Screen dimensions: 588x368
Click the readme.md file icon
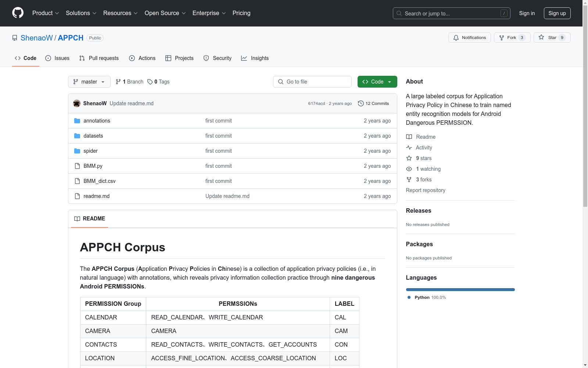(x=77, y=196)
